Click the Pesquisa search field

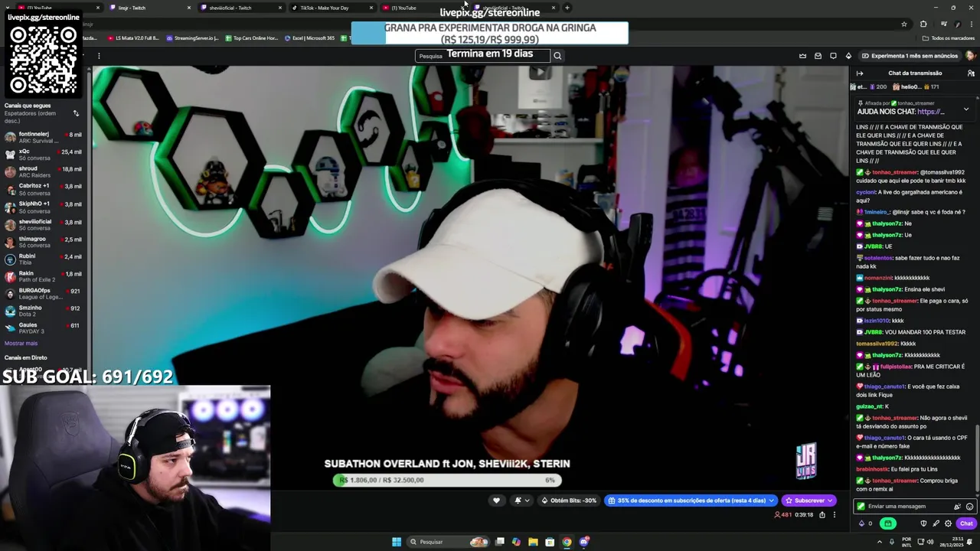(482, 56)
